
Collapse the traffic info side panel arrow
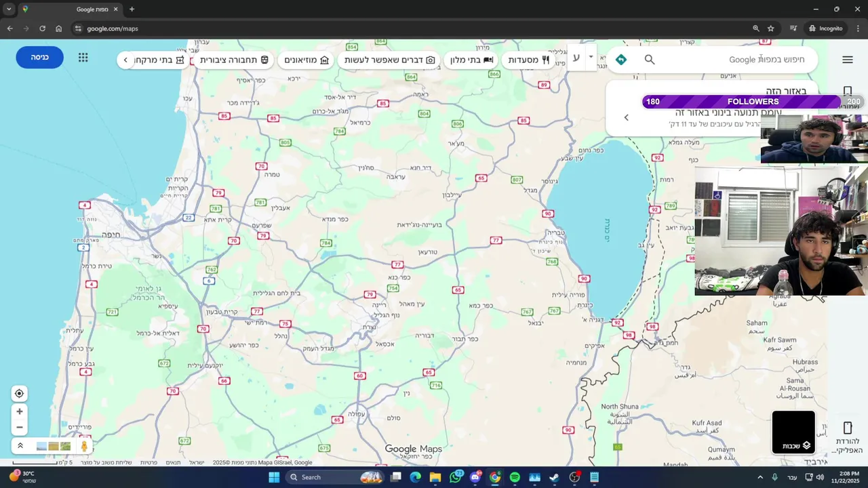coord(626,118)
